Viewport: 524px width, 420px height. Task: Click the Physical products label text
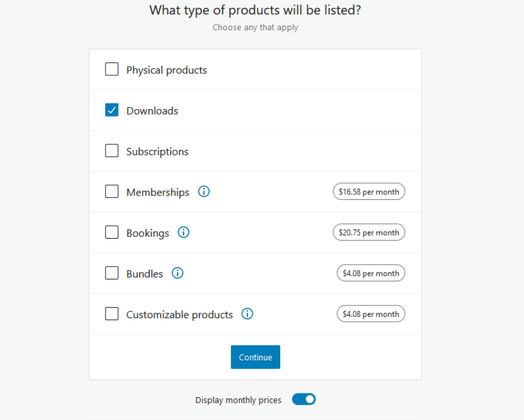[x=167, y=70]
